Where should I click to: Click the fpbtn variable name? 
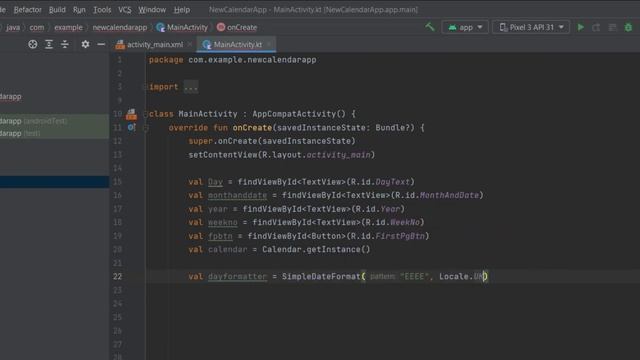click(220, 236)
